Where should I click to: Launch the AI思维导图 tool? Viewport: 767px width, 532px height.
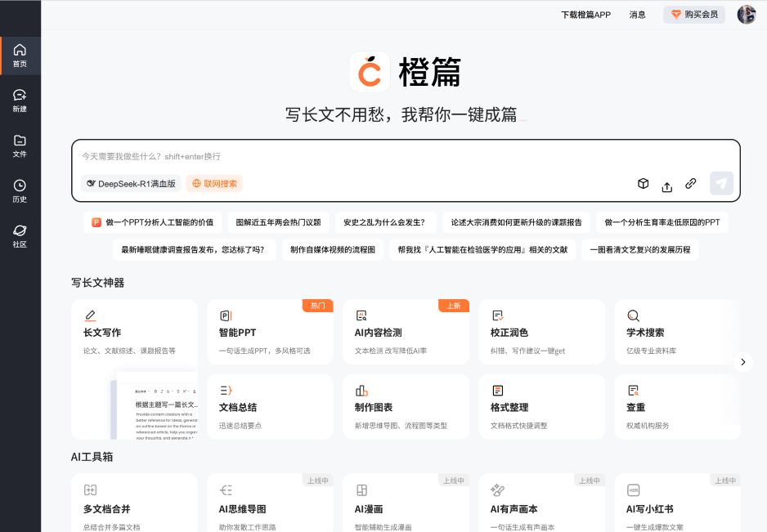[x=270, y=502]
